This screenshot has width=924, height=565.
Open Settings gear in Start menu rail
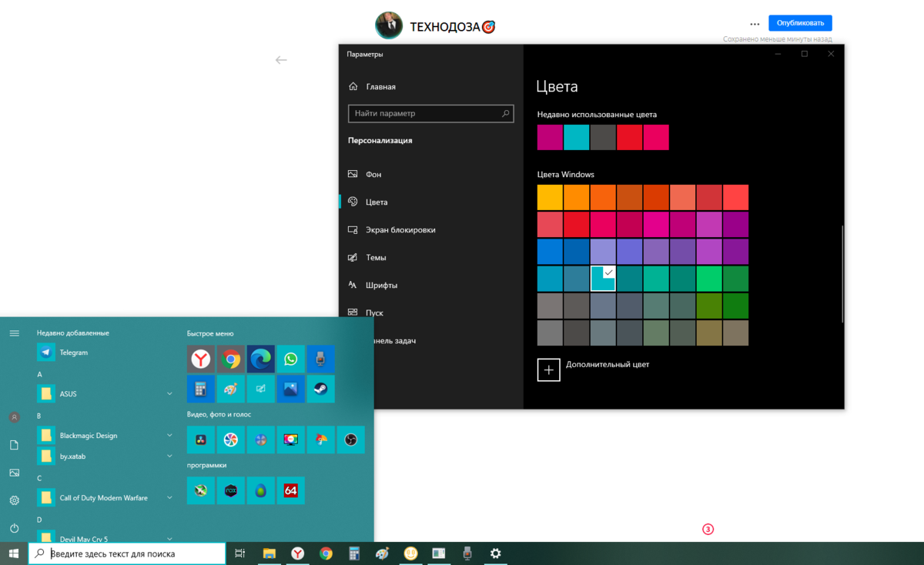pos(14,500)
